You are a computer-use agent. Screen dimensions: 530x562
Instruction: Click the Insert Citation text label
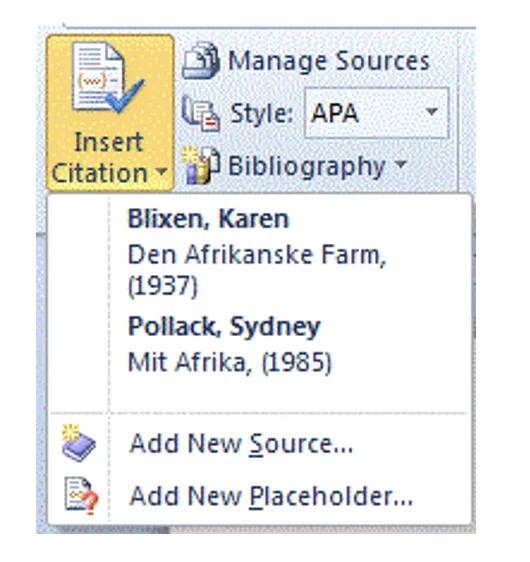100,158
